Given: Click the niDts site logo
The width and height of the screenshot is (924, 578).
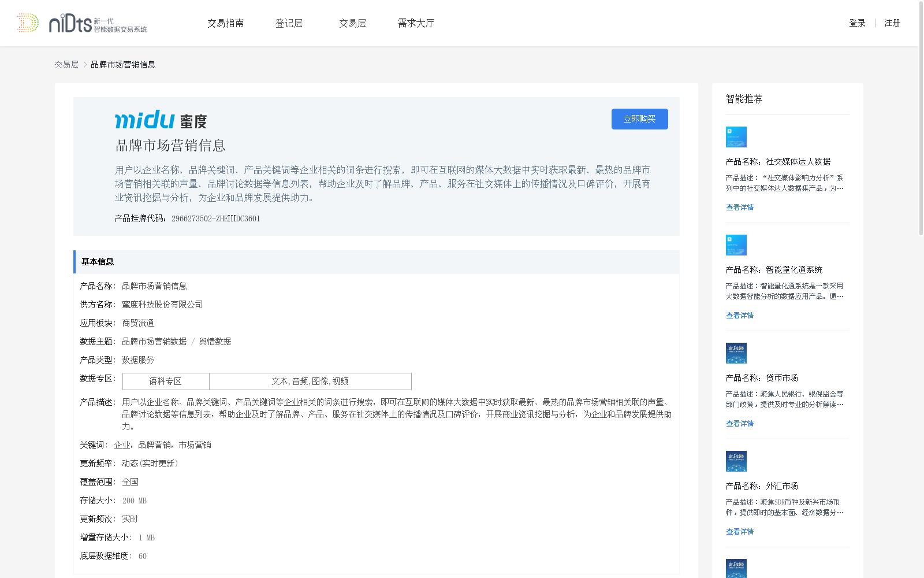Looking at the screenshot, I should (82, 23).
